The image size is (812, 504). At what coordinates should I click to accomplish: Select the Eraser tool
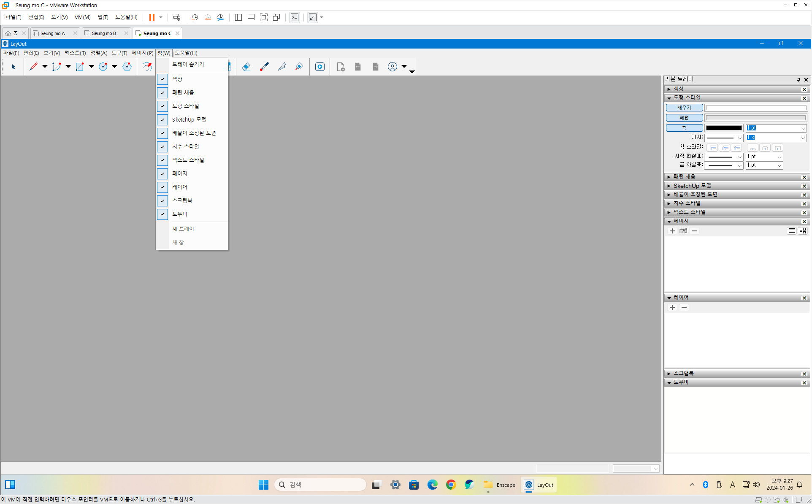(246, 67)
